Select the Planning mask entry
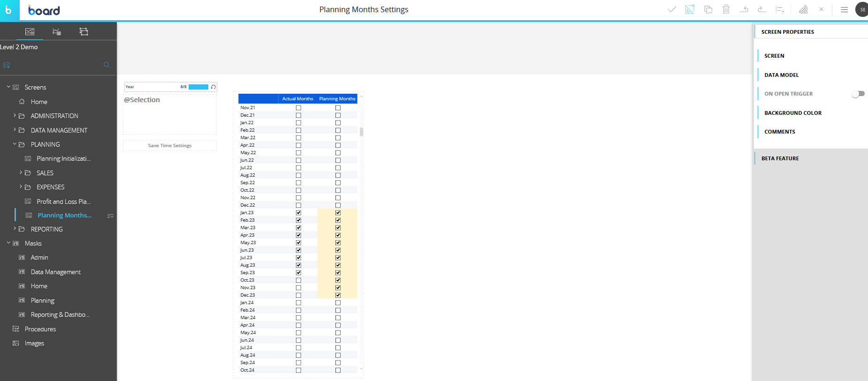 (43, 300)
